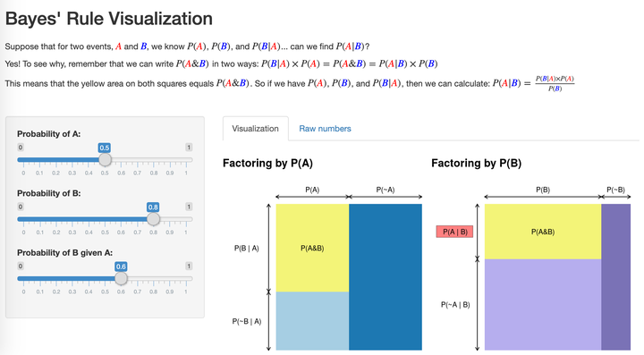Click the 0.8 value bubble above B slider
This screenshot has width=644, height=355.
click(153, 207)
